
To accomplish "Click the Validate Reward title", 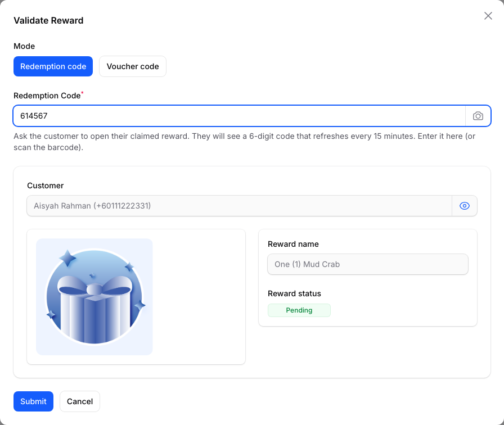I will (48, 21).
